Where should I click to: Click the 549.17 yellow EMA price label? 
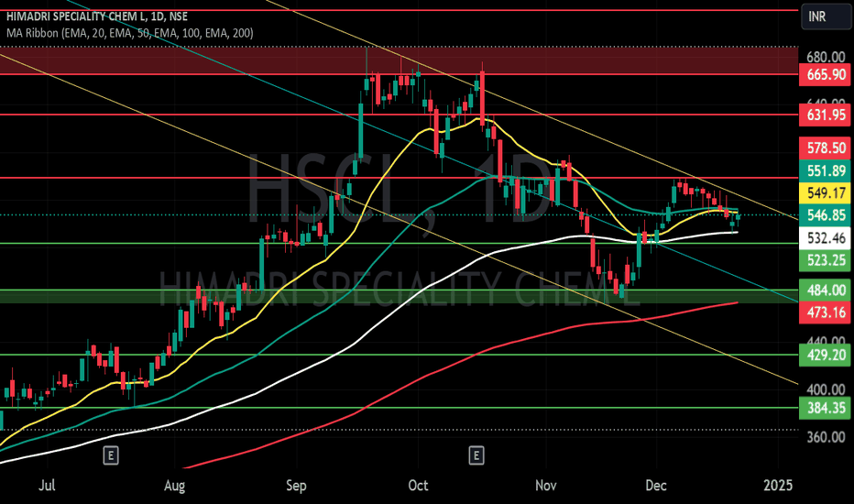click(x=826, y=192)
